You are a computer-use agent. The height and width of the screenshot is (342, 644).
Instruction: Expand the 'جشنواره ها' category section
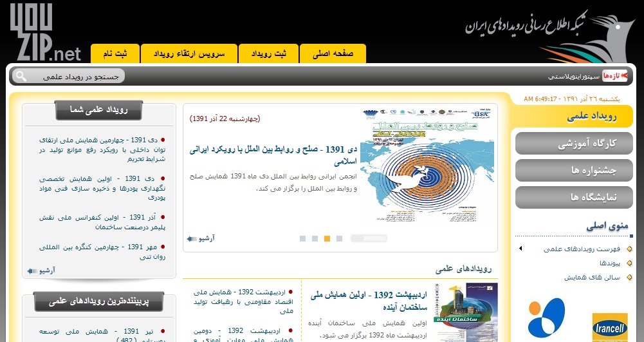tap(574, 171)
